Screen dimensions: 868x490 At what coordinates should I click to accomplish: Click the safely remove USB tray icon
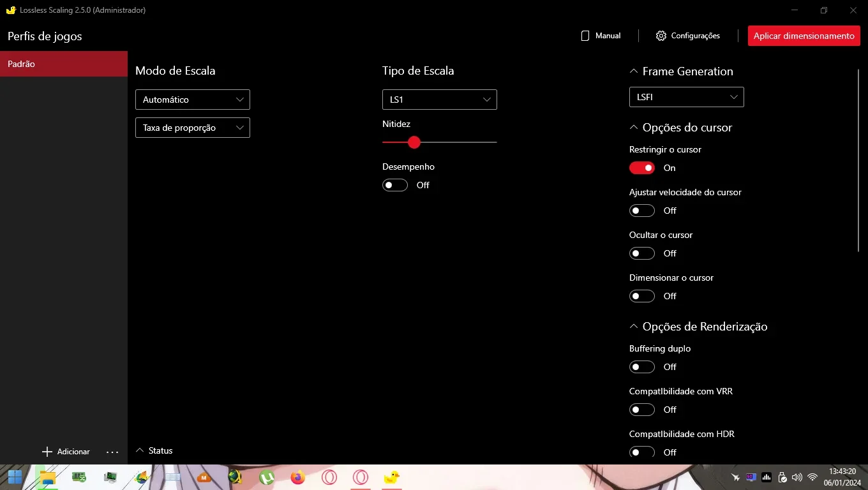782,477
